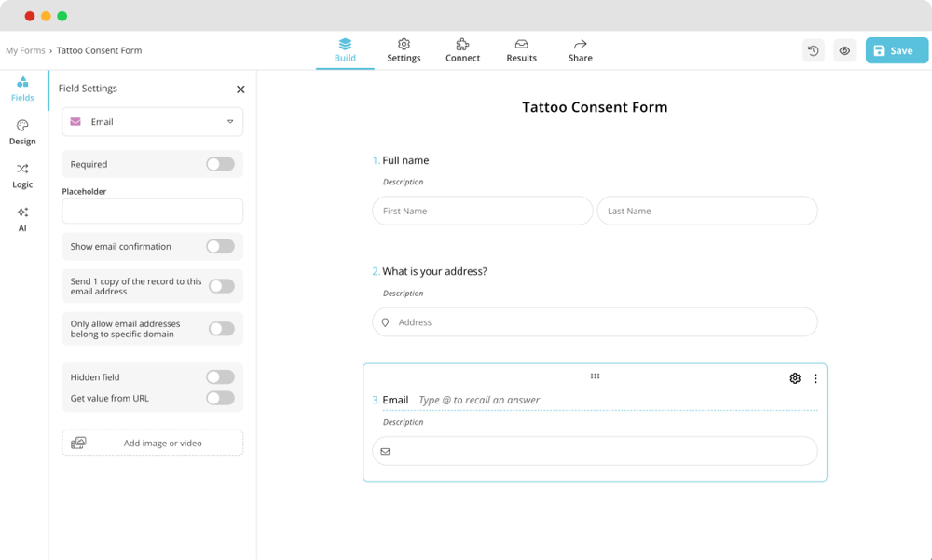Open the Fields panel in the left sidebar
This screenshot has width=932, height=560.
21,89
